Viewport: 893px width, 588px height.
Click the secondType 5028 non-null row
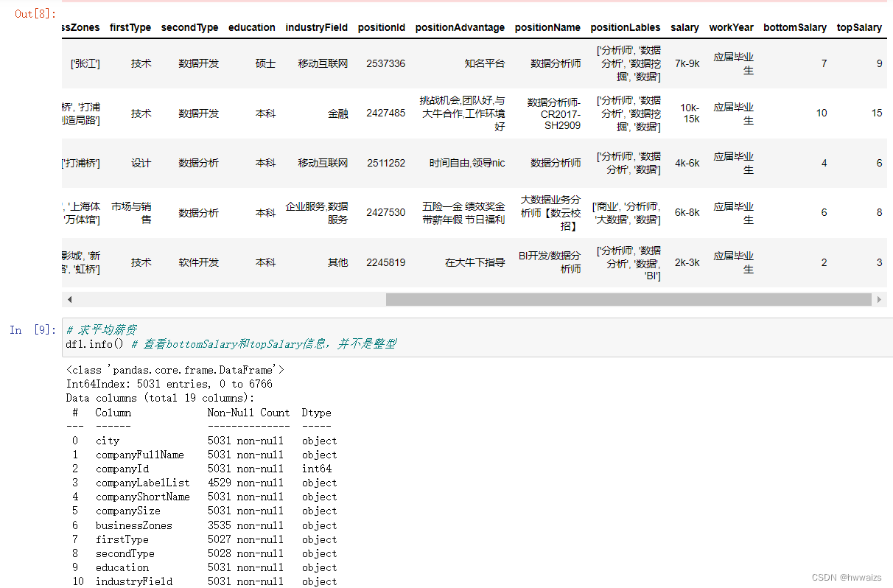coord(204,553)
